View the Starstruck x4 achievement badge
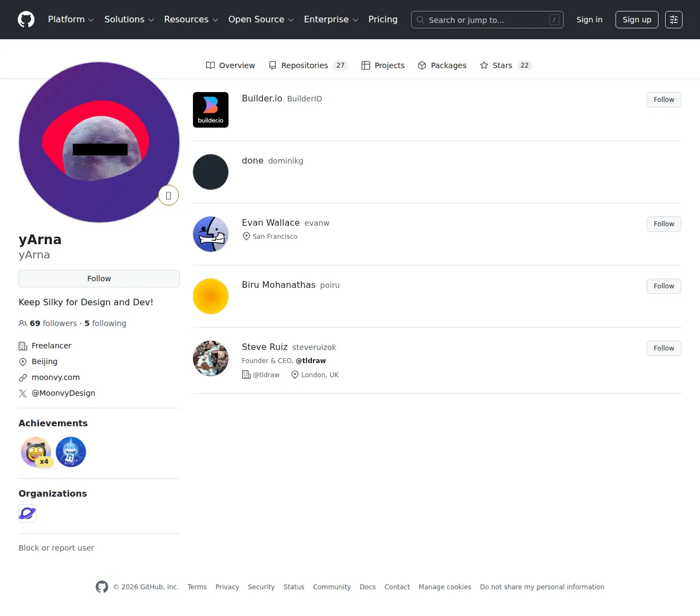This screenshot has width=700, height=616. coord(36,452)
